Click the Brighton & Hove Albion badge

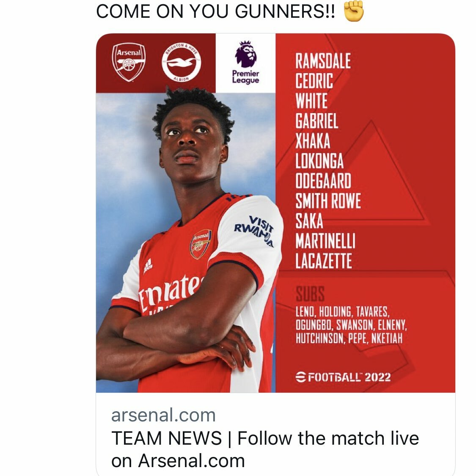(181, 62)
